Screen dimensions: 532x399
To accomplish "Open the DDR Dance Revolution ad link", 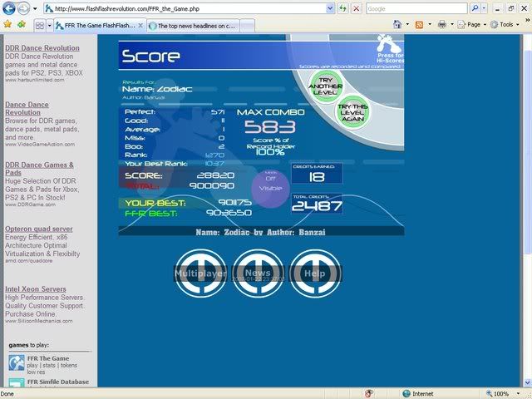I will pyautogui.click(x=42, y=48).
